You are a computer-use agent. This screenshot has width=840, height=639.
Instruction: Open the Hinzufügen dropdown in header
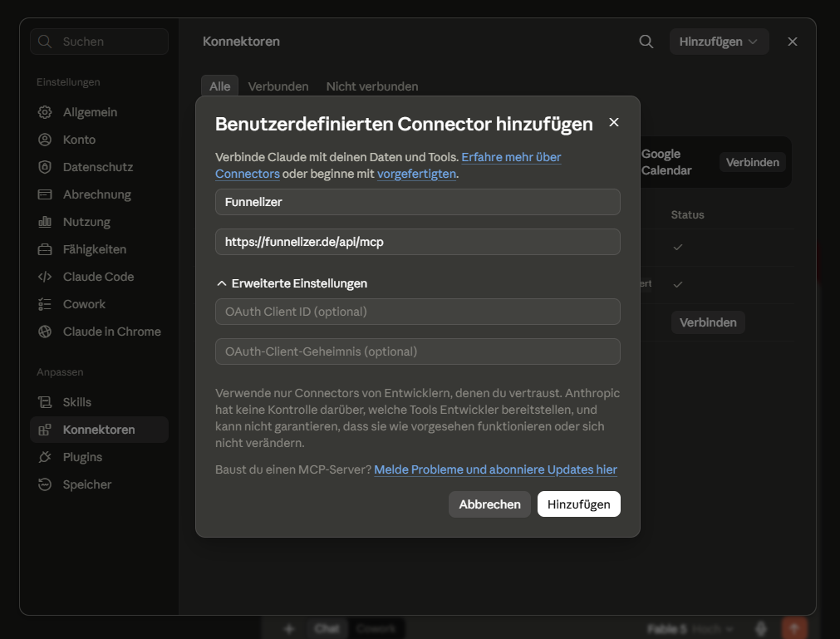719,42
